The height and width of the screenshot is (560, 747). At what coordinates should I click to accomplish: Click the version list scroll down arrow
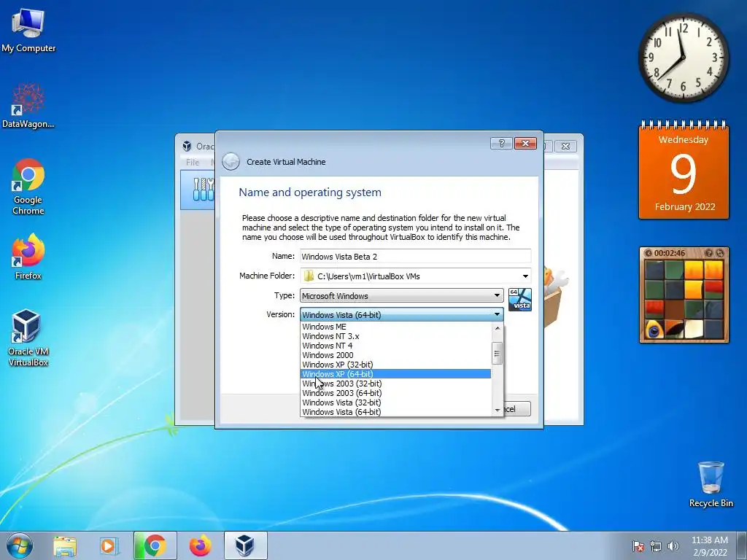[x=498, y=411]
